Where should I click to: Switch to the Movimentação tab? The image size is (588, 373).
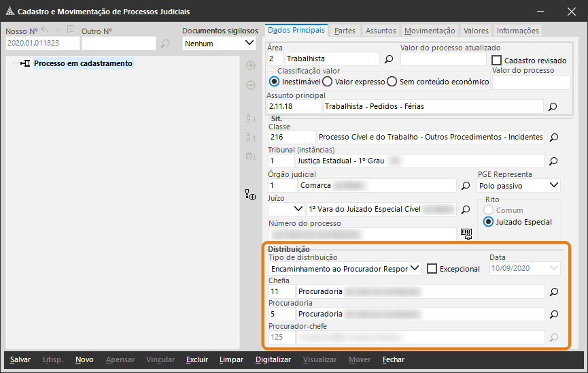tap(430, 31)
